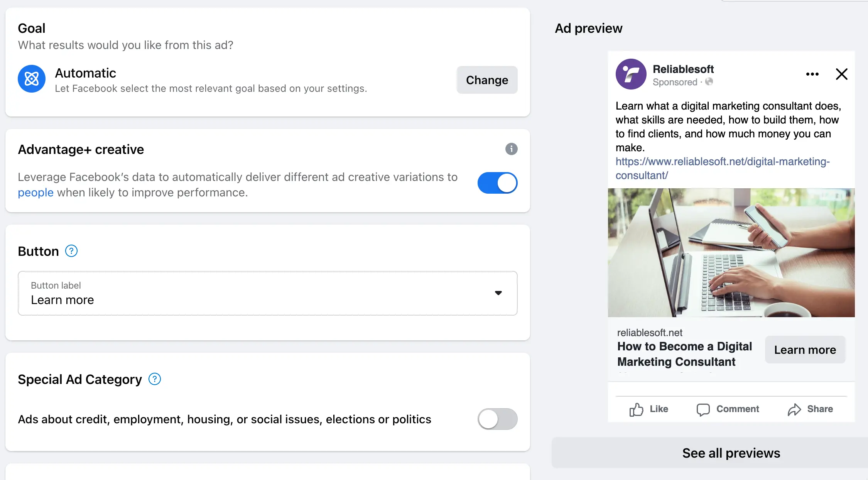The width and height of the screenshot is (868, 480).
Task: Expand the Button label dropdown
Action: point(267,293)
